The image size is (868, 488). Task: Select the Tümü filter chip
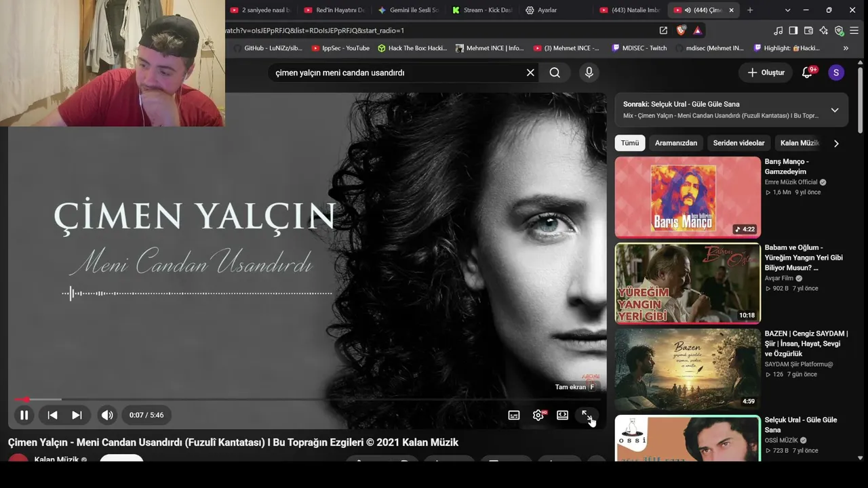pyautogui.click(x=630, y=143)
